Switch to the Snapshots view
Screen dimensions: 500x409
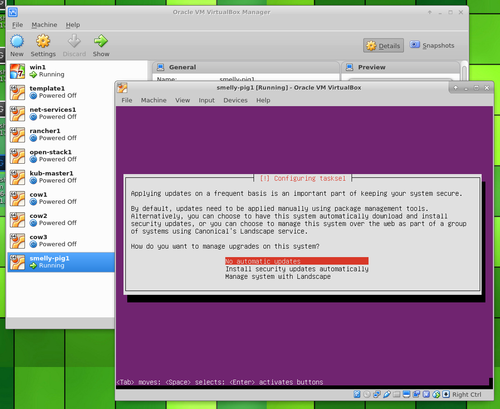pyautogui.click(x=432, y=46)
